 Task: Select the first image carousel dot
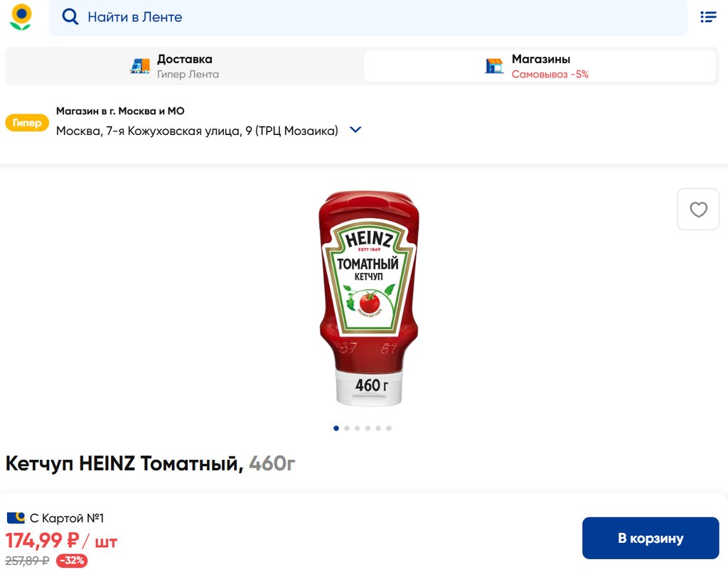point(336,428)
